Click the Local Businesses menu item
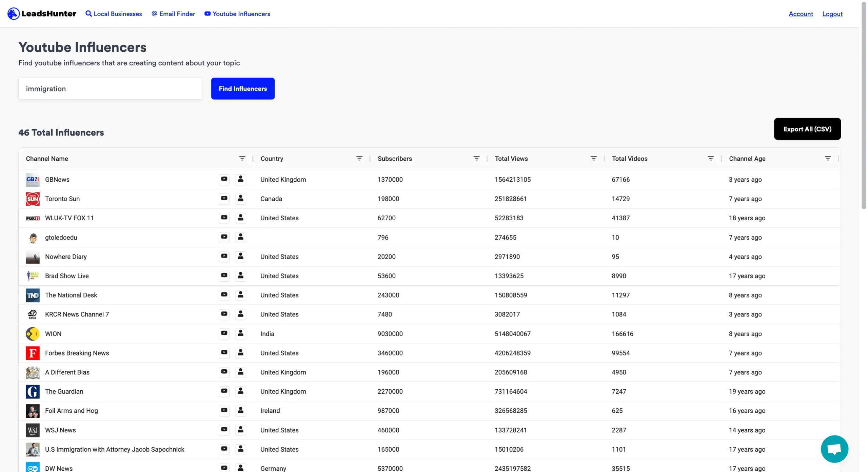 click(113, 13)
